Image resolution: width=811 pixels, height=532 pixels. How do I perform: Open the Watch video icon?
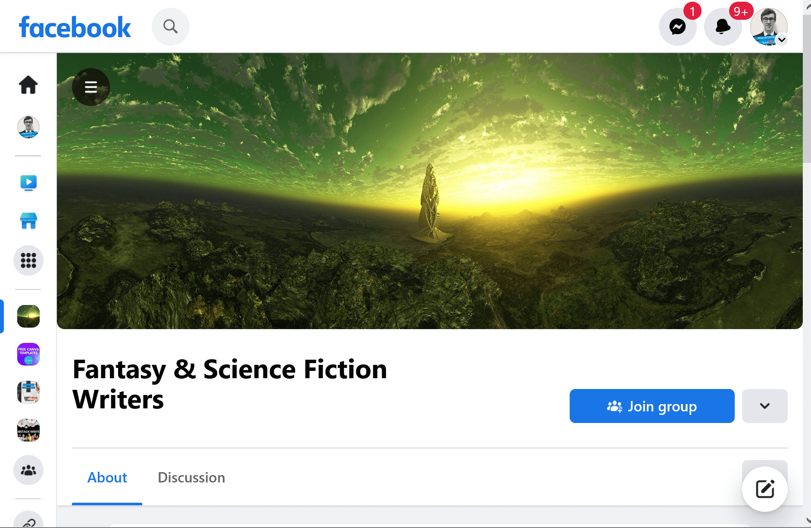click(28, 183)
